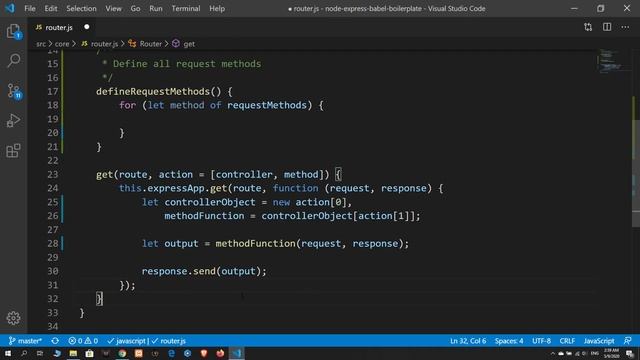Click the VS Code logo in title bar

(10, 8)
